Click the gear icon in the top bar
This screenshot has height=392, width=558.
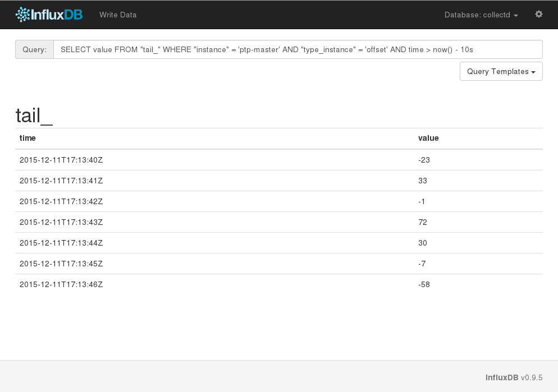point(538,14)
